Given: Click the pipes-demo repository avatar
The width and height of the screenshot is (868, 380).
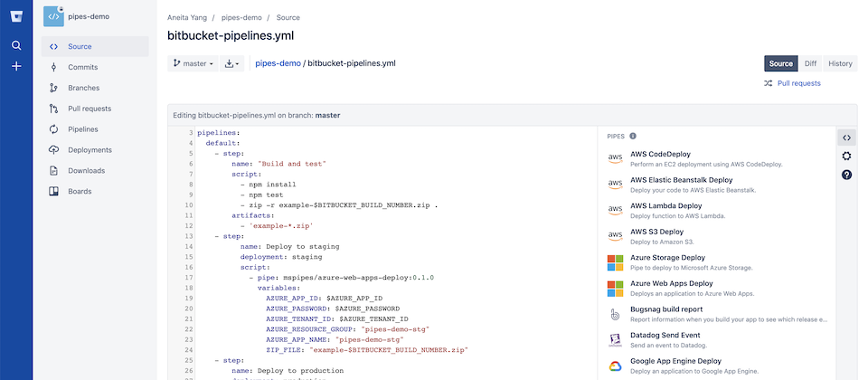Looking at the screenshot, I should (53, 16).
